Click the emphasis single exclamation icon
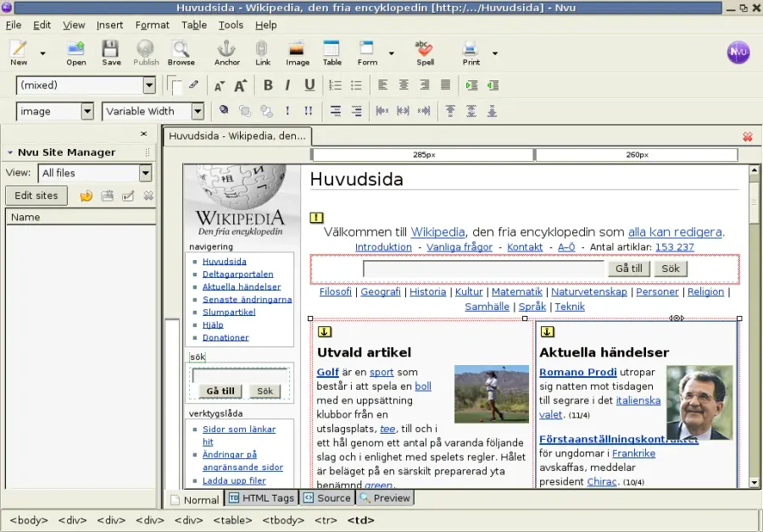763x532 pixels. [x=287, y=111]
